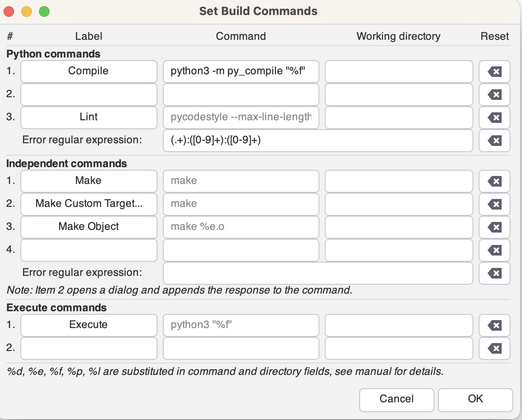Clear the Make Custom Target row
Screen dimensions: 522x420
[494, 204]
